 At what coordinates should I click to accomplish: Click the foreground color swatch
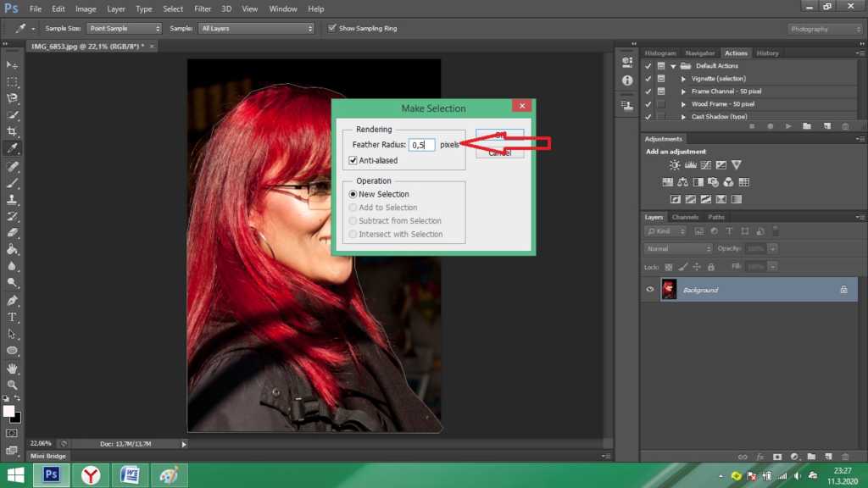8,411
